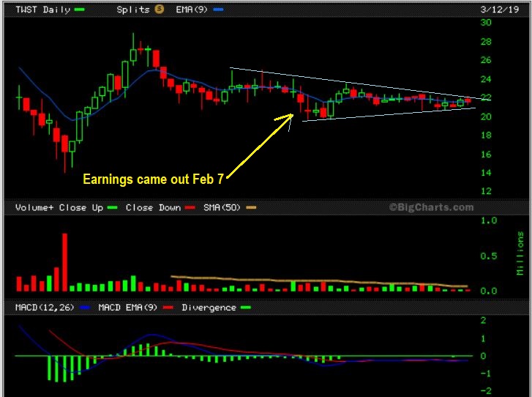Click the price axis value 28

pyautogui.click(x=486, y=42)
